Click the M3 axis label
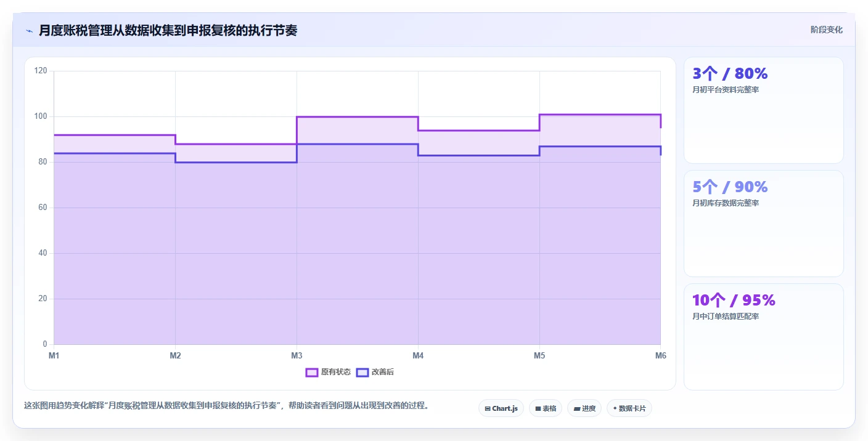 pyautogui.click(x=297, y=356)
